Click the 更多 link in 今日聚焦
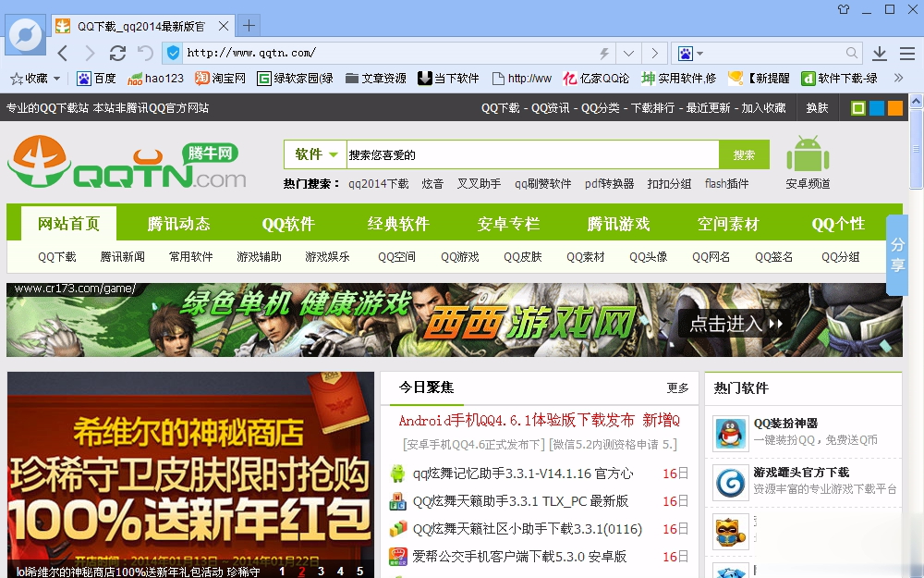 pos(677,387)
